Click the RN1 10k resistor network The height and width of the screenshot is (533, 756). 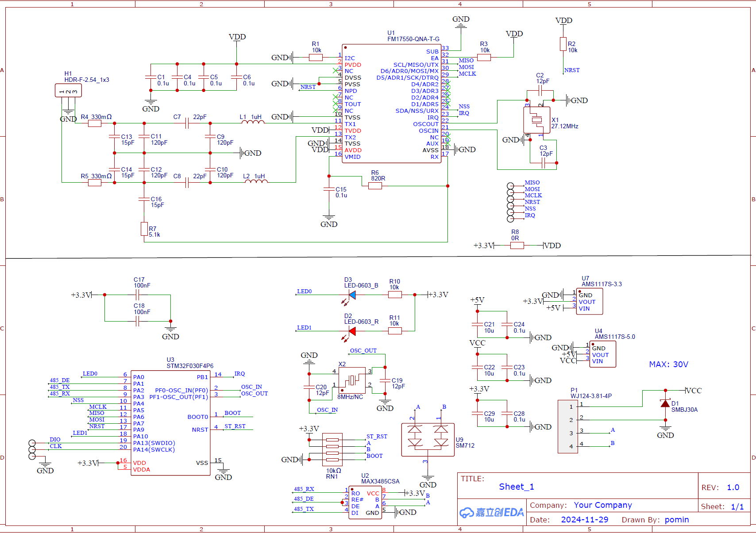(x=333, y=449)
